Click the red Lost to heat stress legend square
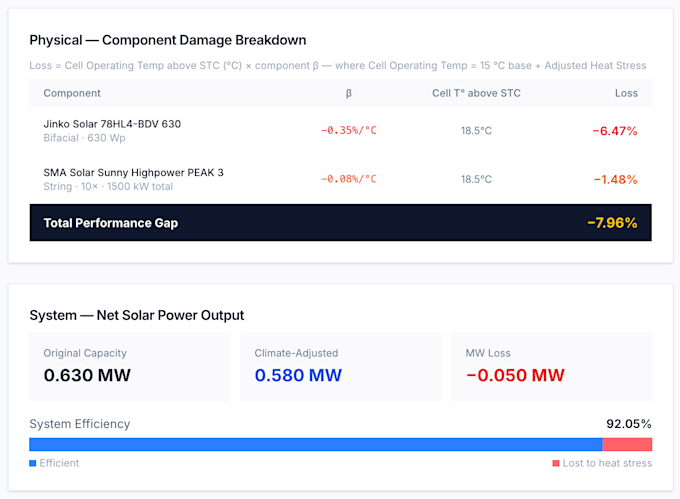 (556, 463)
